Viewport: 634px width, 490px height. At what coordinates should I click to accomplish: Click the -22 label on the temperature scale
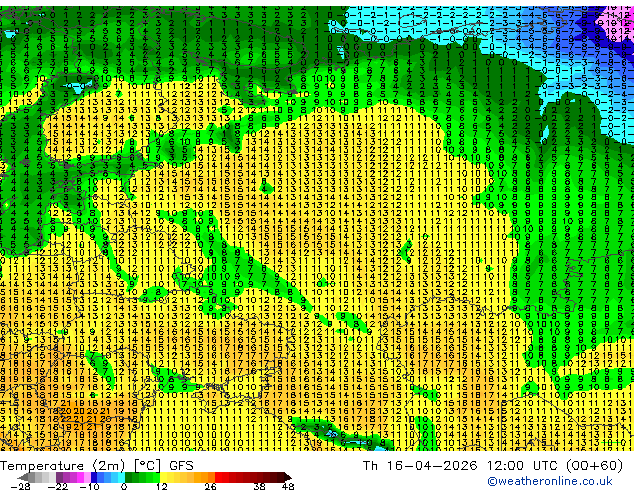[58, 486]
